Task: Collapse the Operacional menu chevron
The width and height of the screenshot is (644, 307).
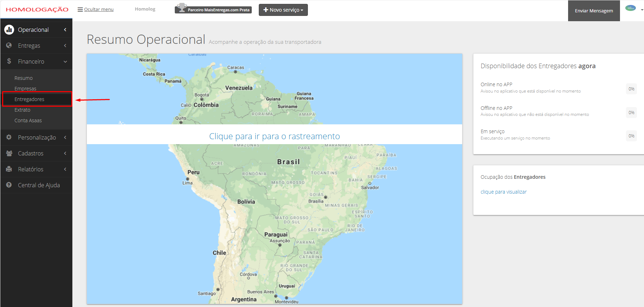Action: 65,30
